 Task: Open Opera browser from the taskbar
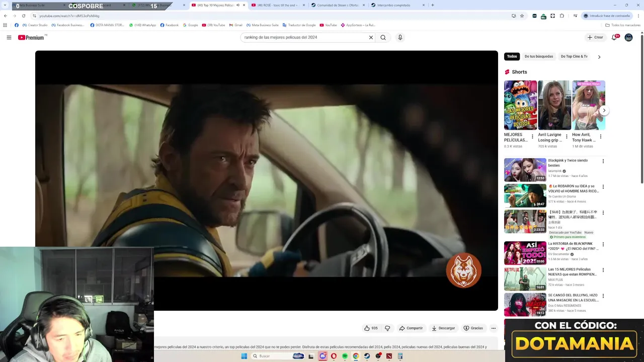pos(334,356)
